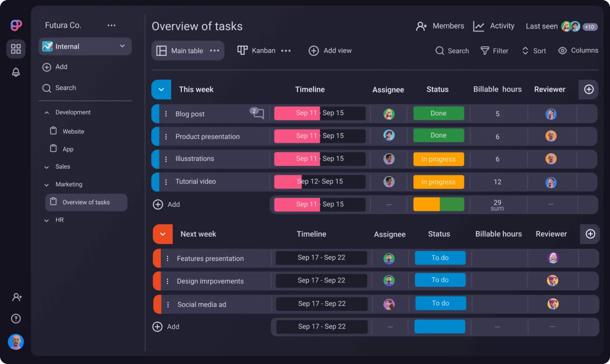Select the Main table view tab
This screenshot has height=364, width=610.
[187, 50]
